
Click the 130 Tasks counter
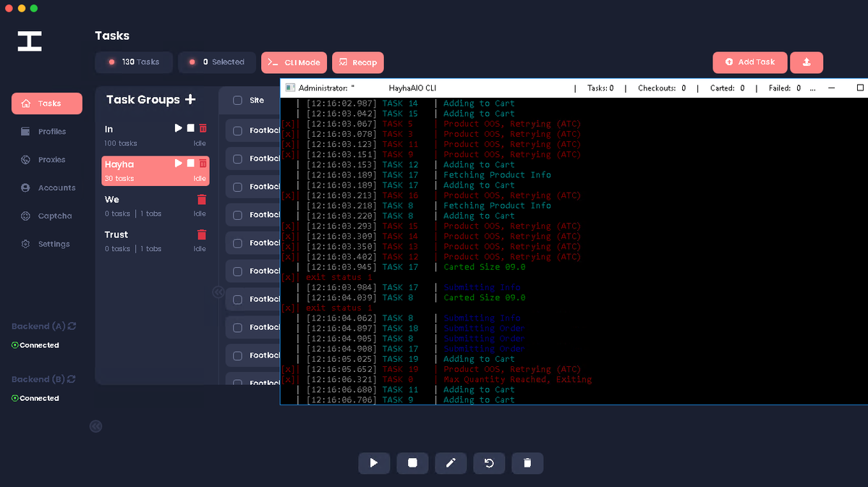(x=134, y=62)
